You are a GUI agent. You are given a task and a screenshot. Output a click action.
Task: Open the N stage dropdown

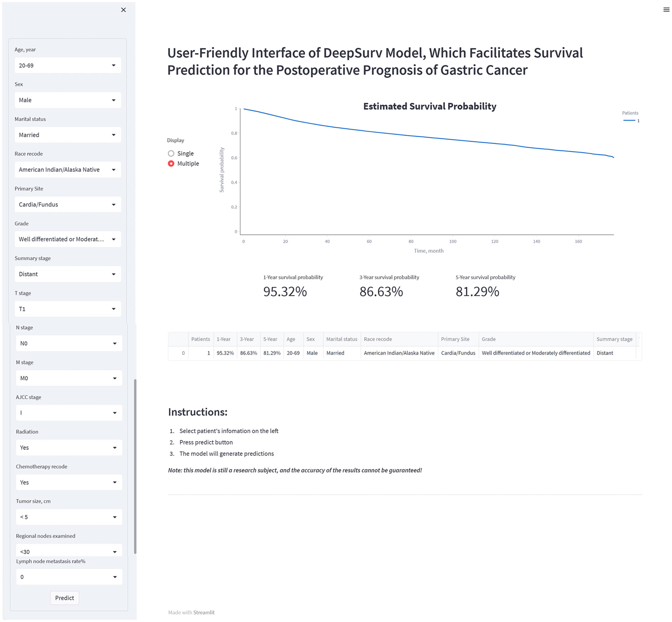point(69,343)
